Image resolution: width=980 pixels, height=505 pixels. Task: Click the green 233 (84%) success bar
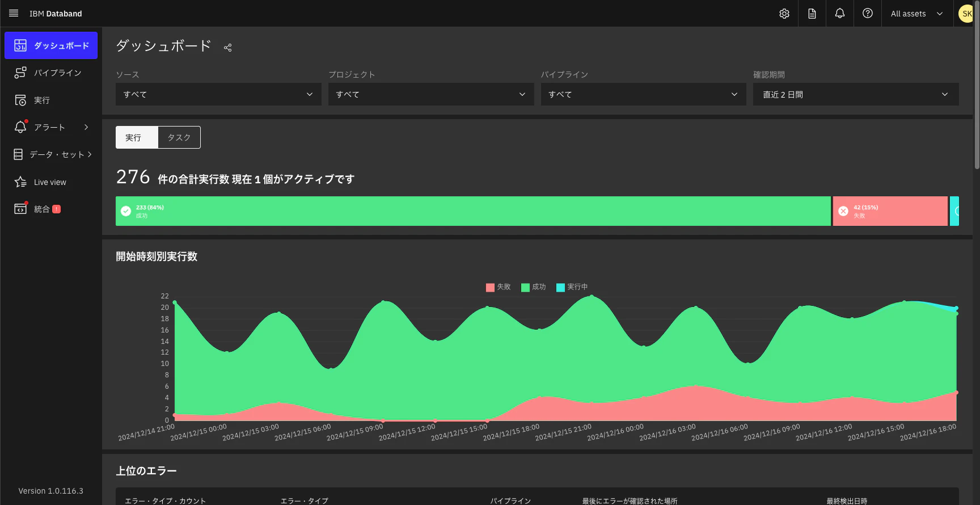tap(473, 211)
